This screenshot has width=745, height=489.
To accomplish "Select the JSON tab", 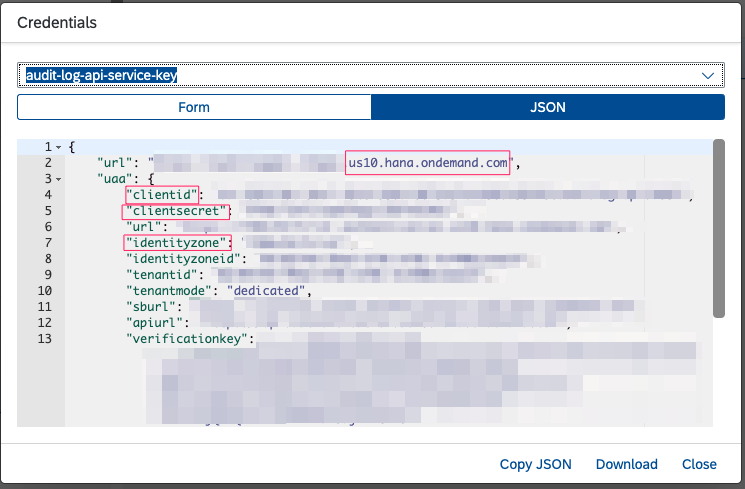I will click(x=547, y=107).
